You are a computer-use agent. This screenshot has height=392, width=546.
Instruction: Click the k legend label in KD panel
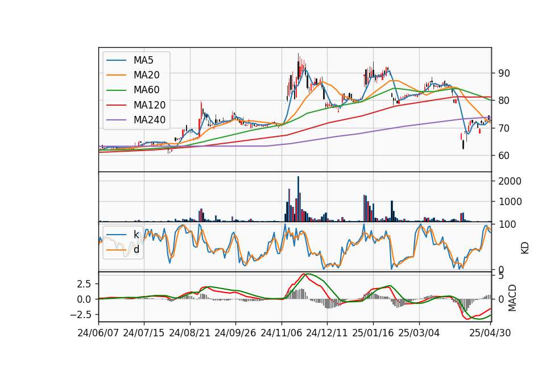pyautogui.click(x=136, y=235)
